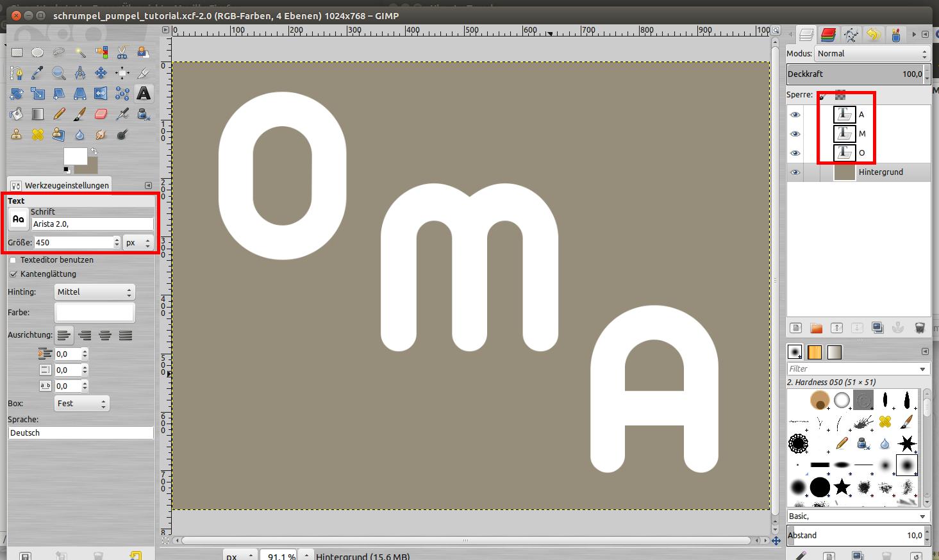Select the Measure compass tool

[80, 73]
